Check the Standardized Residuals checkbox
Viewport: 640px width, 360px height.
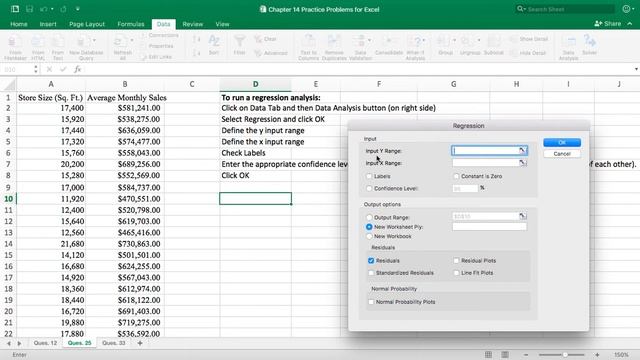tap(371, 273)
